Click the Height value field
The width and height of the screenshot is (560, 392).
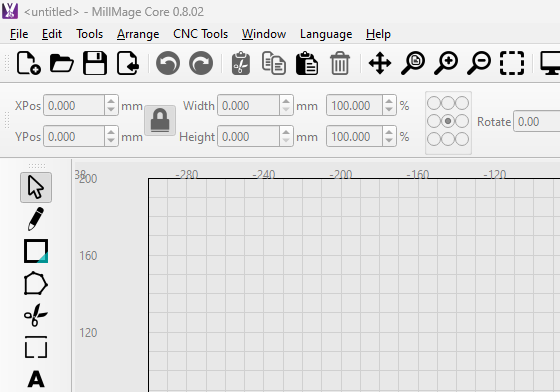(248, 136)
